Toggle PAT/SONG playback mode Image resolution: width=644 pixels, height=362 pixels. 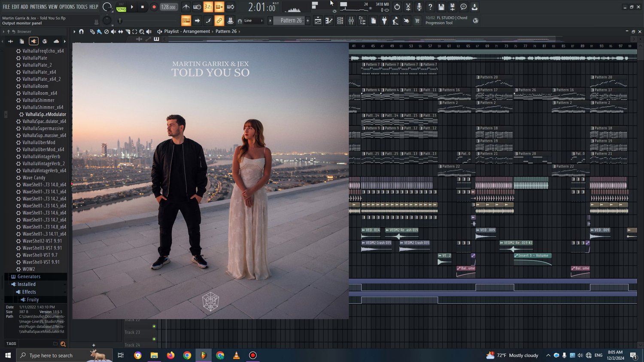coord(122,7)
